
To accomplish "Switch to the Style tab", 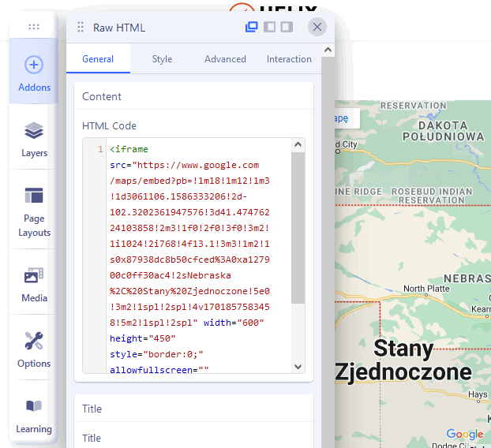I will (x=162, y=59).
